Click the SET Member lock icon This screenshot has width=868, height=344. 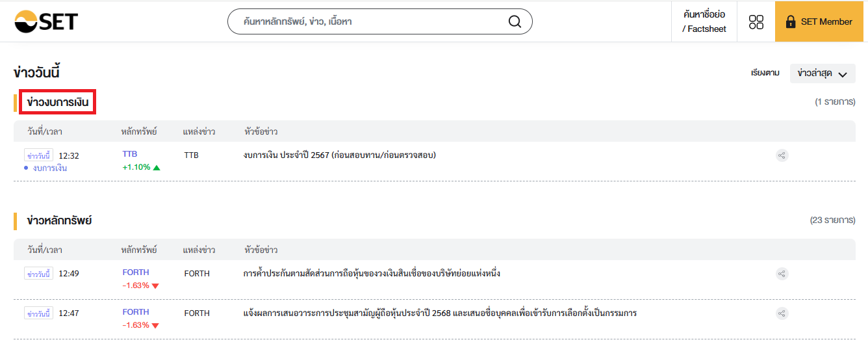tap(791, 21)
